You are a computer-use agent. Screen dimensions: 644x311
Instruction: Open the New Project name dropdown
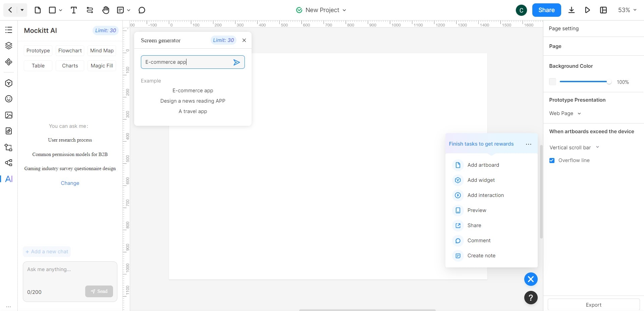point(321,10)
